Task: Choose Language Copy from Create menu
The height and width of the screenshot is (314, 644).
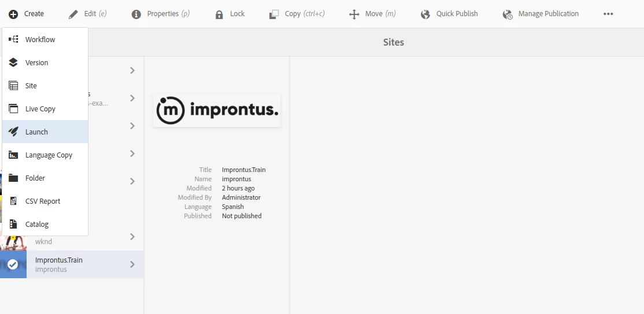Action: coord(45,155)
